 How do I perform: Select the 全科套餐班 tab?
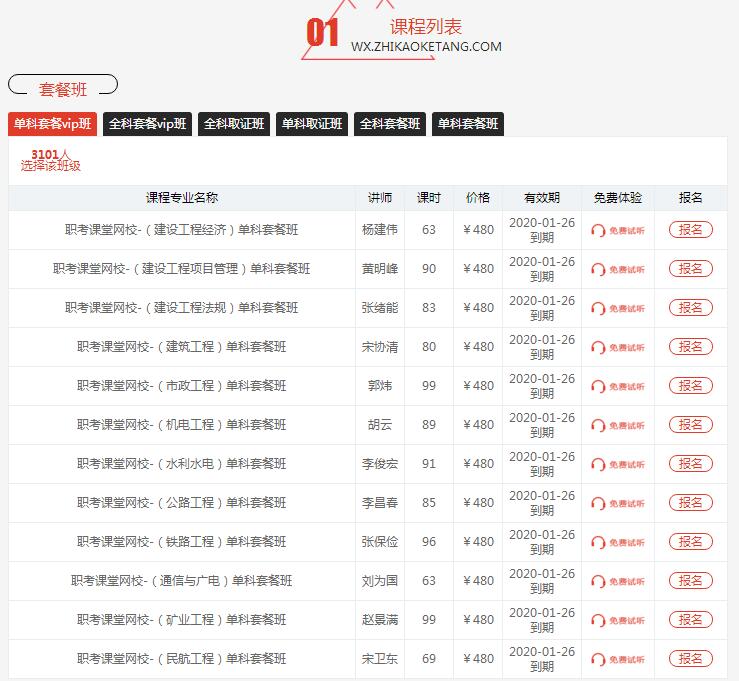click(390, 124)
